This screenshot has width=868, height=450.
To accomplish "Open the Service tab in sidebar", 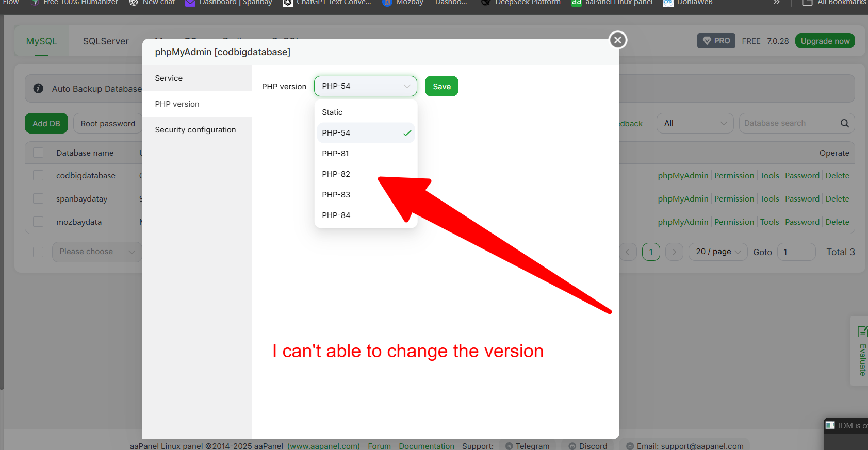I will point(169,78).
